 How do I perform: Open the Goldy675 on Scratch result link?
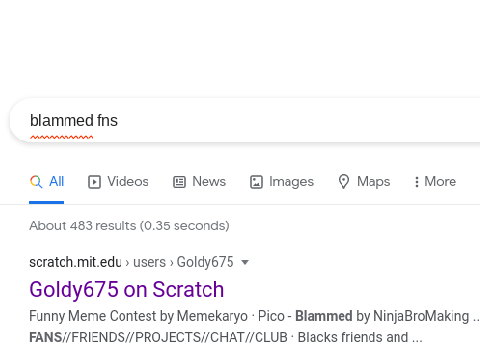click(x=127, y=289)
